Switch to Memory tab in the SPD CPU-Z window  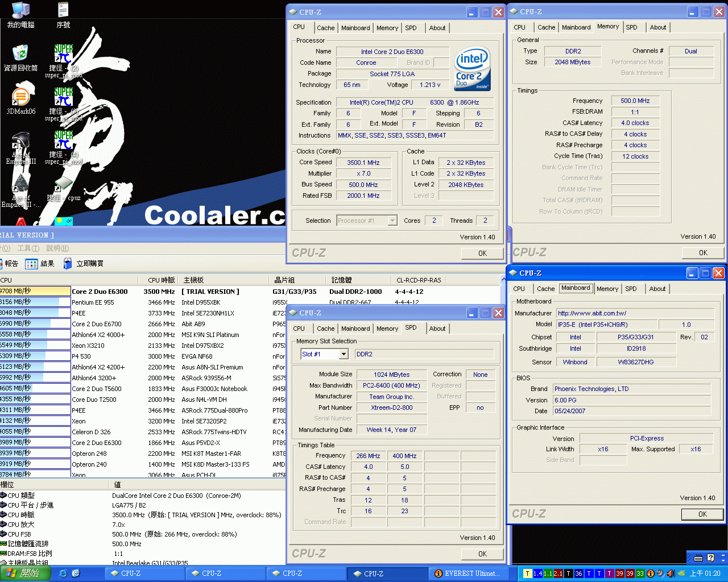[387, 329]
